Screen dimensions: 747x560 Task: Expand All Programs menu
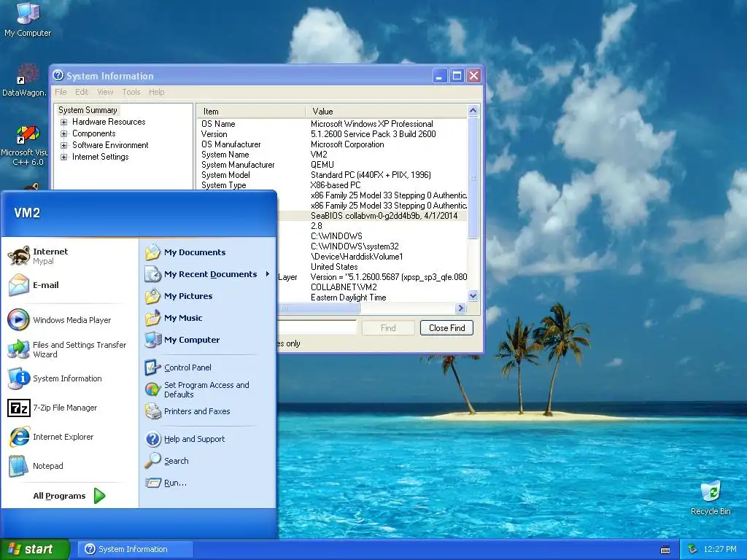click(x=69, y=496)
